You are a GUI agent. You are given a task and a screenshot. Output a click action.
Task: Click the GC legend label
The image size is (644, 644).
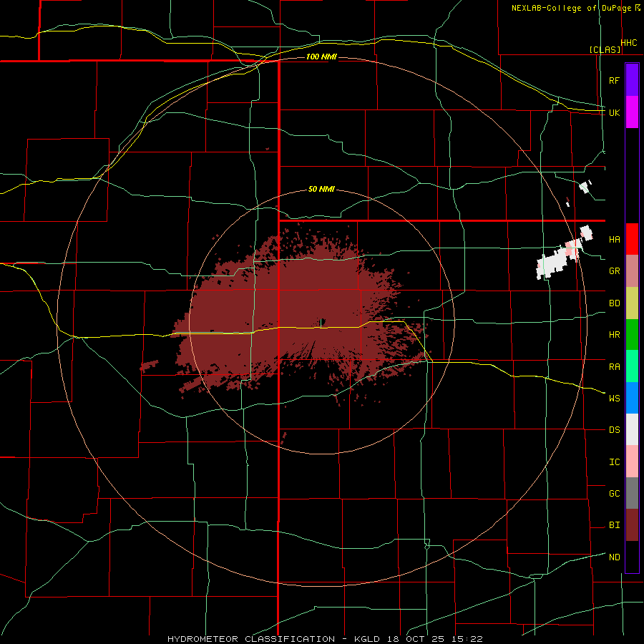(614, 494)
